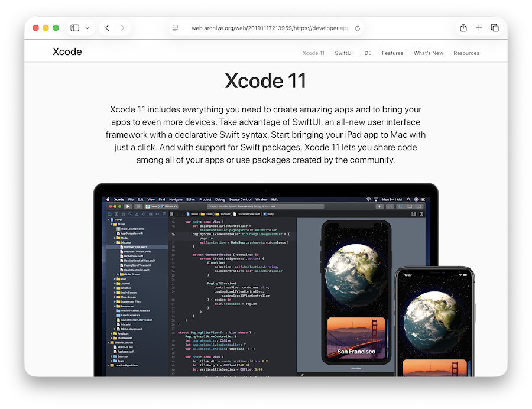Screen dimensions: 532x409
Task: Open the sidebar options dropdown chevron
Action: 87,28
